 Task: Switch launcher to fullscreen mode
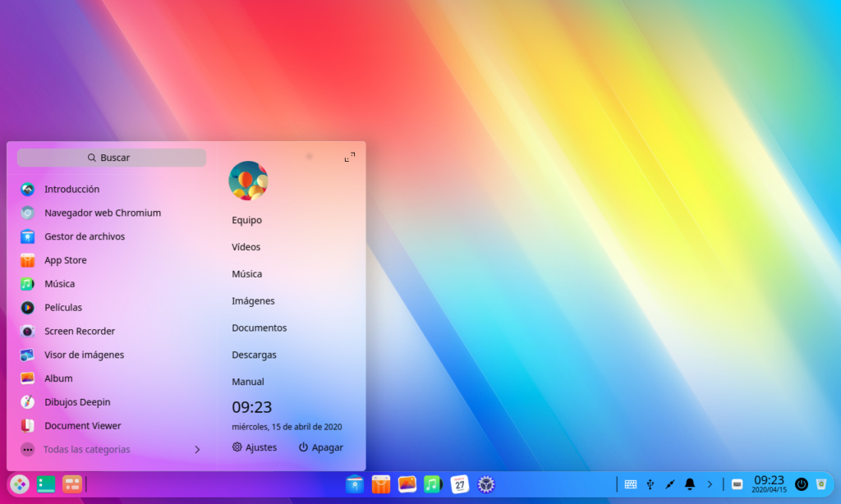pos(350,157)
